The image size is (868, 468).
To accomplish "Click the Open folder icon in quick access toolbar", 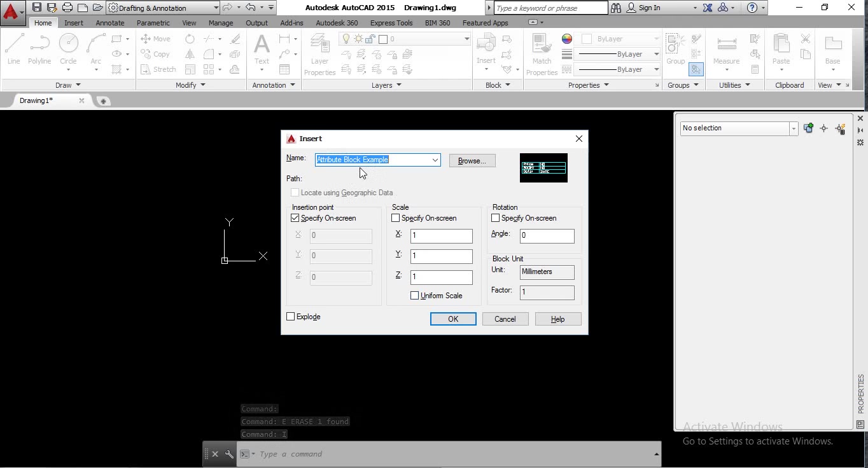I will coord(97,8).
